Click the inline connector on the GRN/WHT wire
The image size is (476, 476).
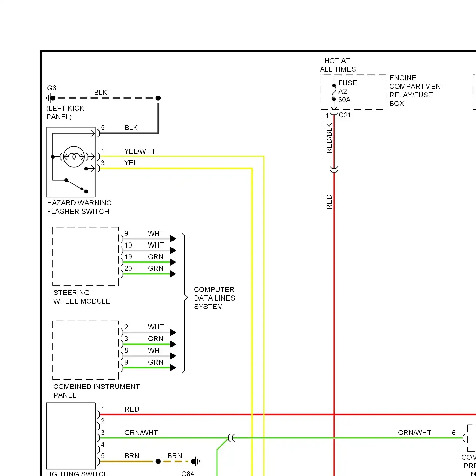(x=231, y=438)
